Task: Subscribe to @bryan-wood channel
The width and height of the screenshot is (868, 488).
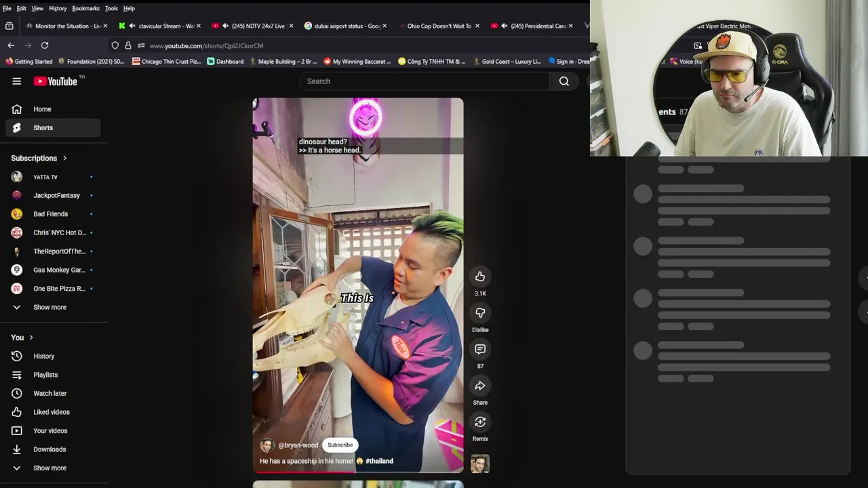Action: tap(340, 445)
